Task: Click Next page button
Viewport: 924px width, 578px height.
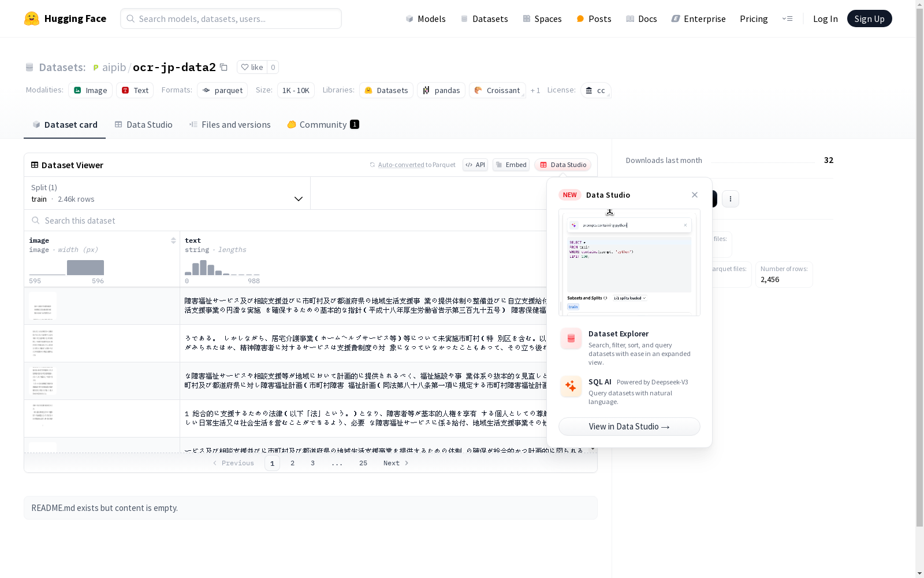Action: click(396, 463)
